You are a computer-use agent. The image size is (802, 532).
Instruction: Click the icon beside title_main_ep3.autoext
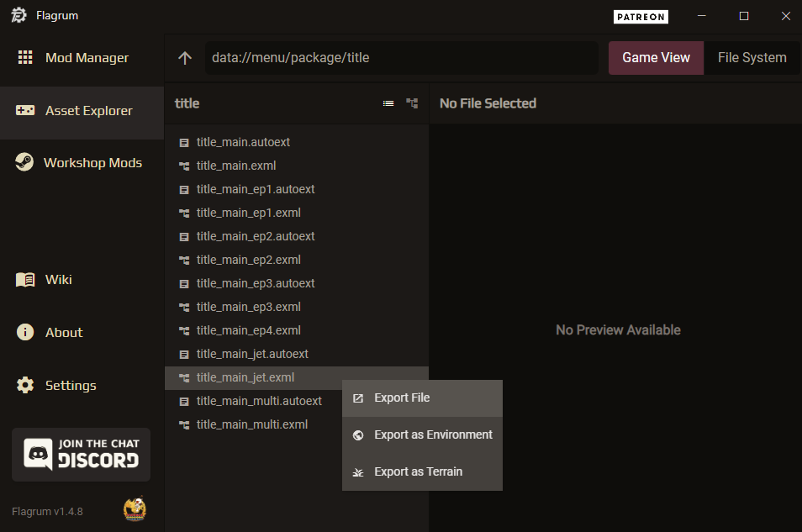[x=184, y=284]
